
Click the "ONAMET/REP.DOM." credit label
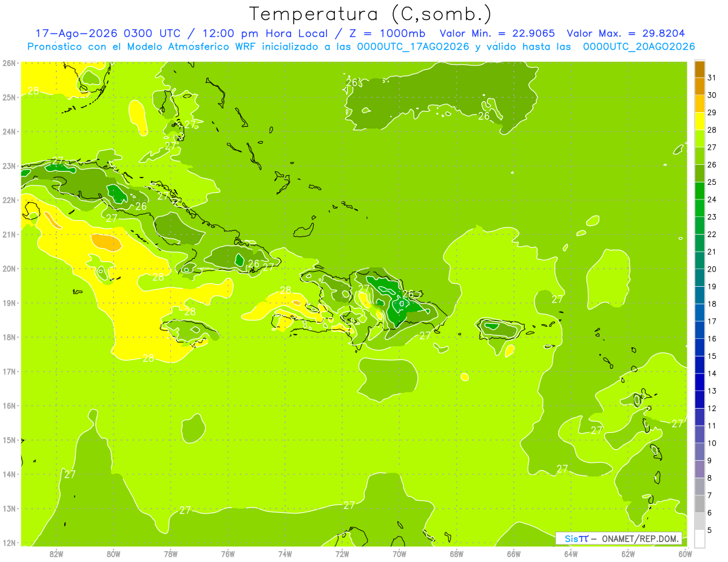tap(641, 538)
